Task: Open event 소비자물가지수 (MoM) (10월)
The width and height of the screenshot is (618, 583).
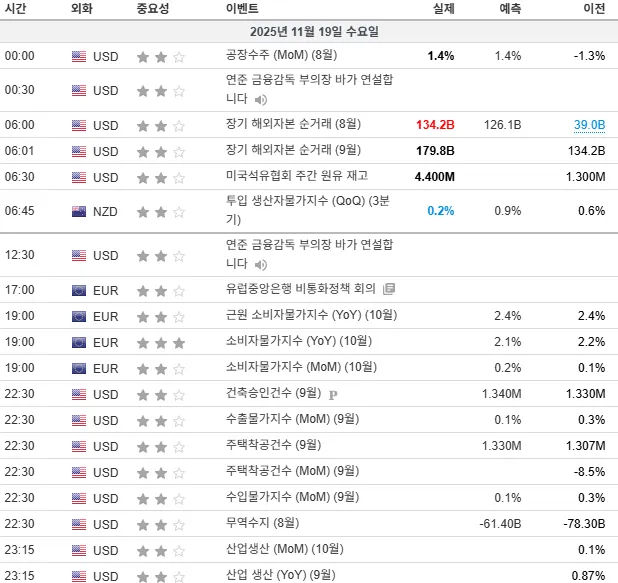Action: pos(301,367)
